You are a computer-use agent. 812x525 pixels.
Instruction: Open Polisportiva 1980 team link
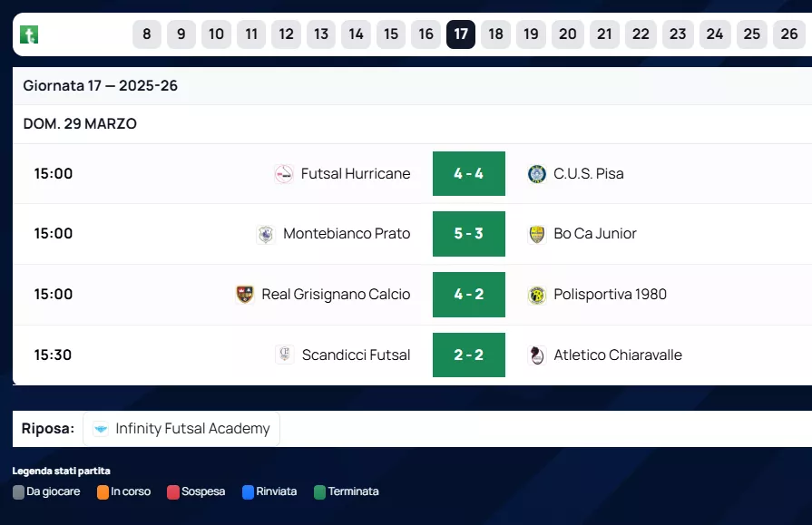(x=610, y=295)
